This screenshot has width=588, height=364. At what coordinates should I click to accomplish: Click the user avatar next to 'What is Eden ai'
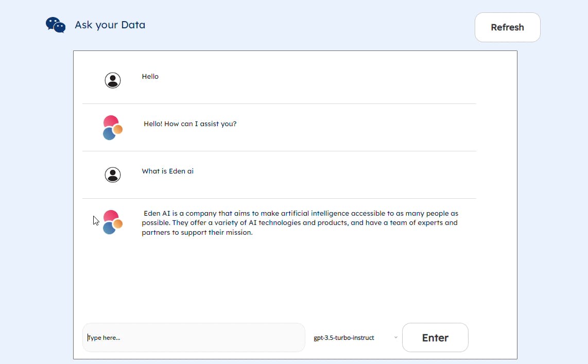pos(113,175)
